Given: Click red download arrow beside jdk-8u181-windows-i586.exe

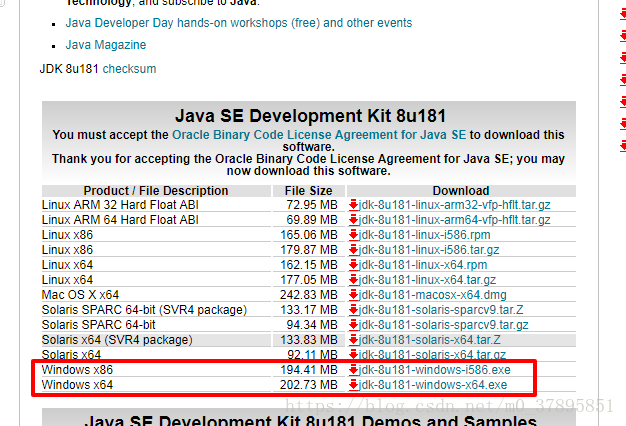Looking at the screenshot, I should 353,370.
